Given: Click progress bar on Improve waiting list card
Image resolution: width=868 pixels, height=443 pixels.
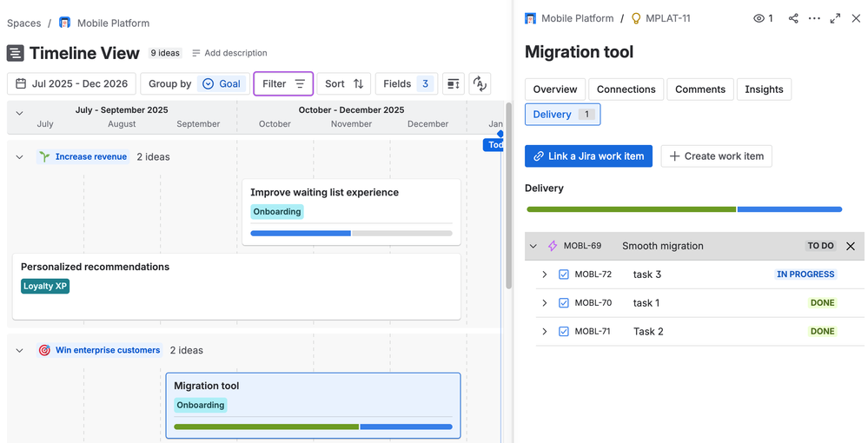Looking at the screenshot, I should [352, 233].
